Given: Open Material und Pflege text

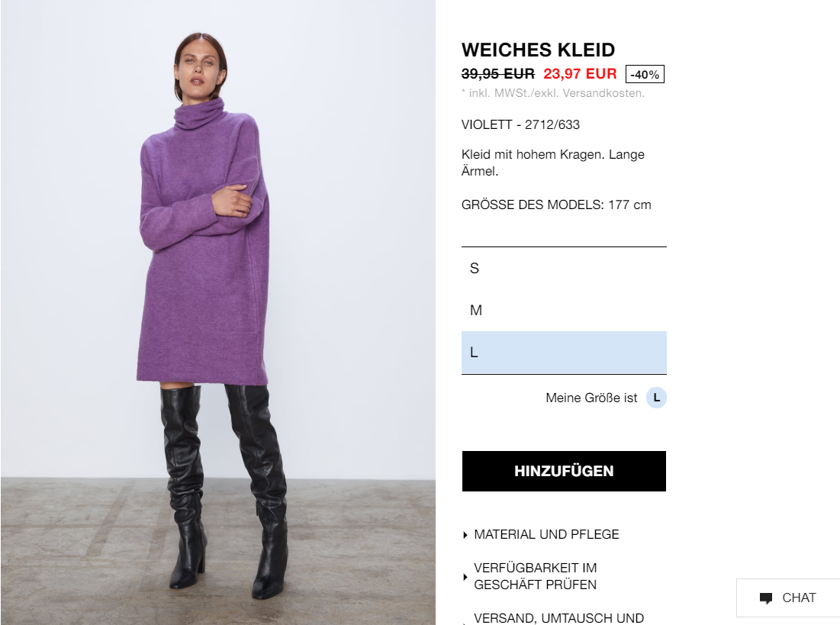Looking at the screenshot, I should 546,534.
